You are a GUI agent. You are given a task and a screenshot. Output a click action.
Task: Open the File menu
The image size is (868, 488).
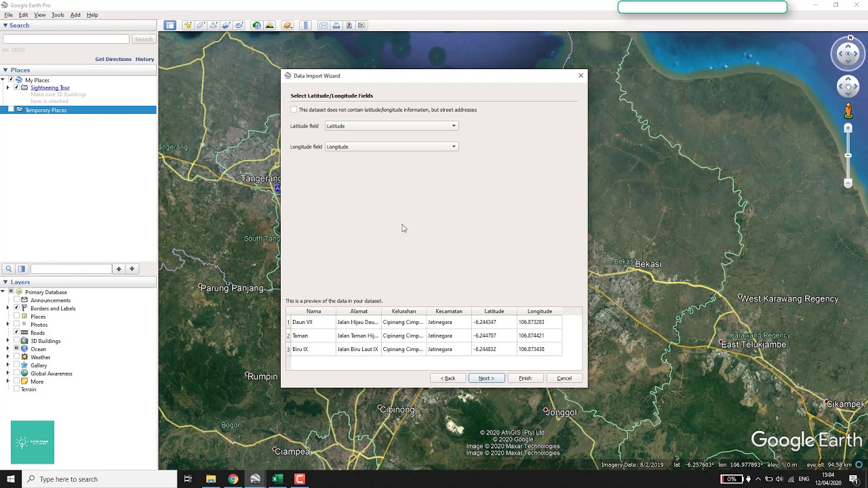pos(8,15)
